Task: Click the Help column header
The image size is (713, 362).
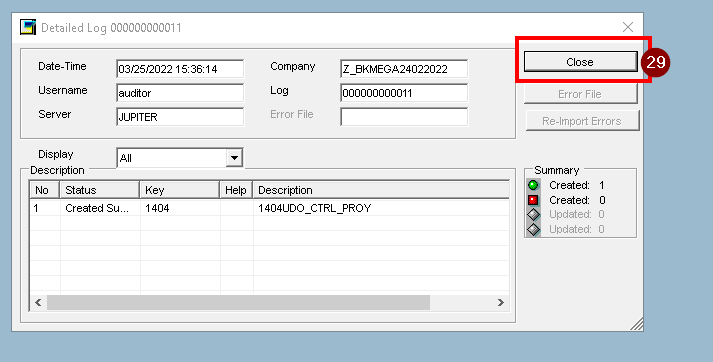Action: pos(236,190)
